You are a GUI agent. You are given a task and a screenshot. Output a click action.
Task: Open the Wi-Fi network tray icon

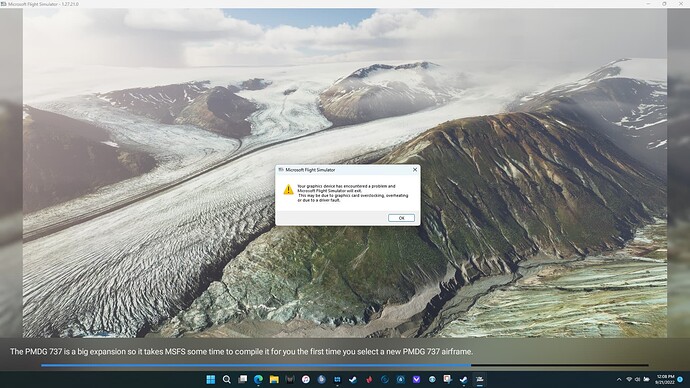[x=629, y=379]
